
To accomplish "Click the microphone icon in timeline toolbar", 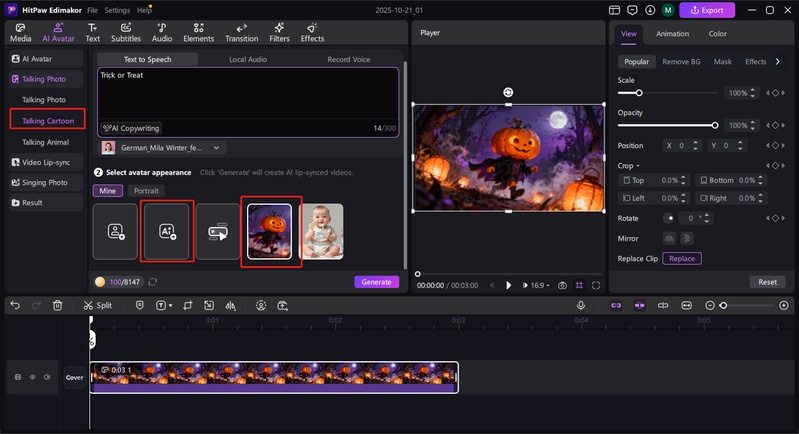I will click(x=579, y=305).
